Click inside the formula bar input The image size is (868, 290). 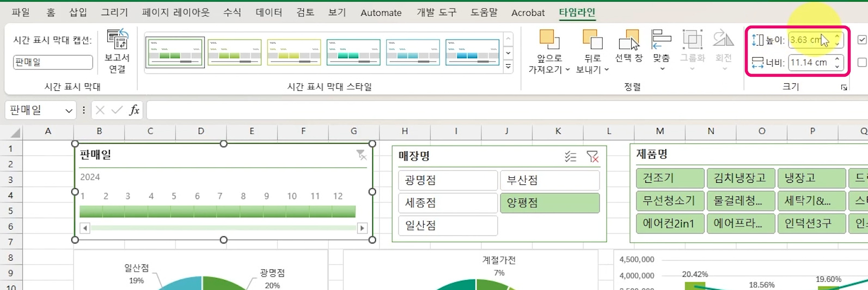(506, 110)
